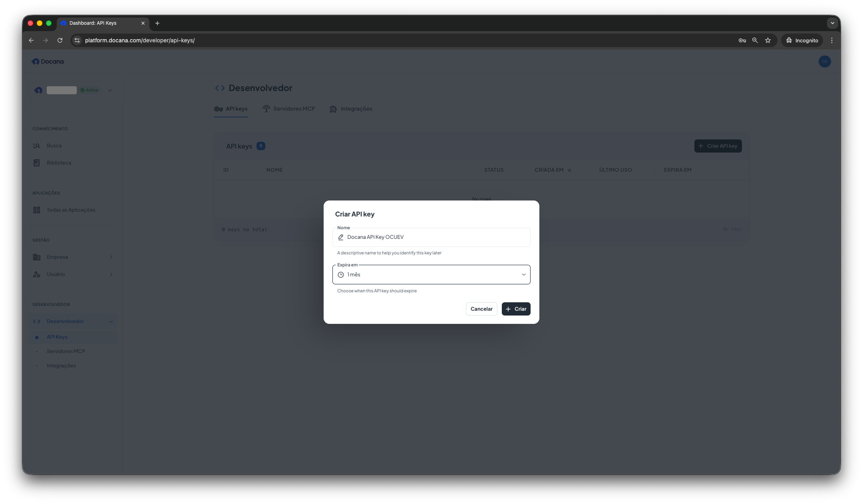Close the Dashboard: API Keys browser tab
This screenshot has width=863, height=504.
pyautogui.click(x=143, y=23)
